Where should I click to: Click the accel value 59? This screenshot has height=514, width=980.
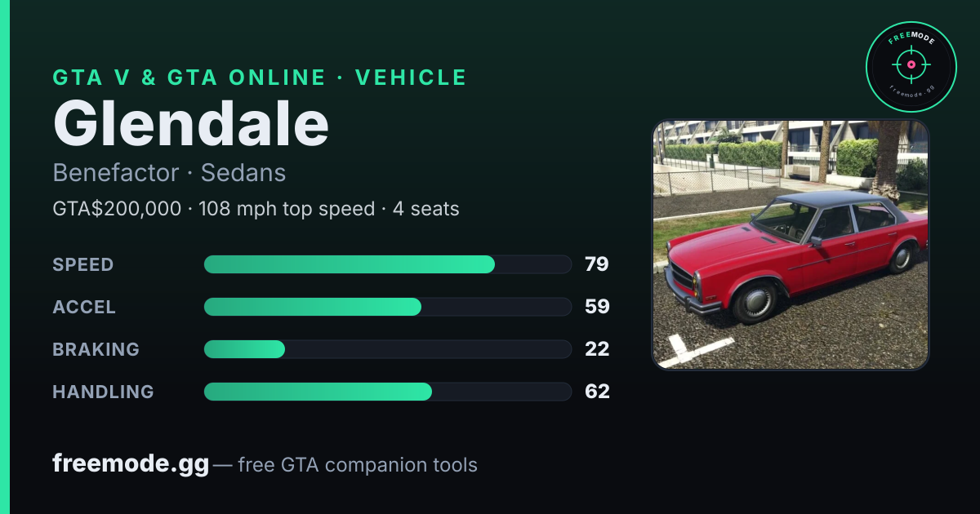597,307
